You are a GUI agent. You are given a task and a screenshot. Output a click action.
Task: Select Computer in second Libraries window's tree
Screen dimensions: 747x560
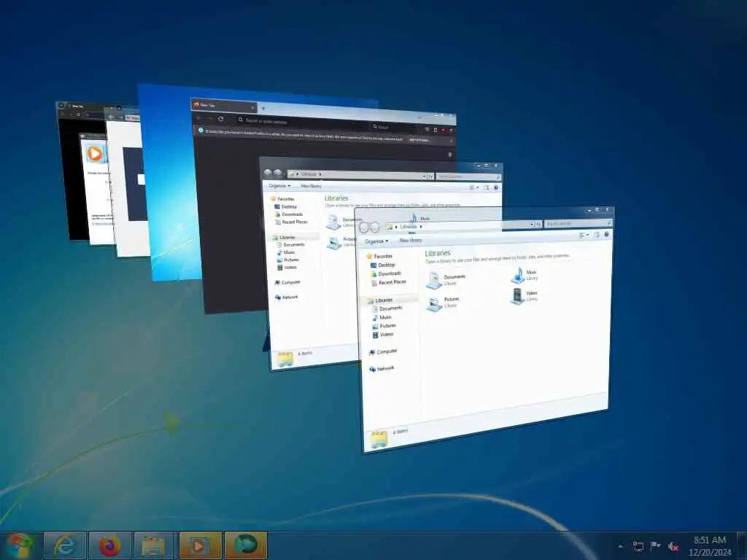(x=287, y=282)
